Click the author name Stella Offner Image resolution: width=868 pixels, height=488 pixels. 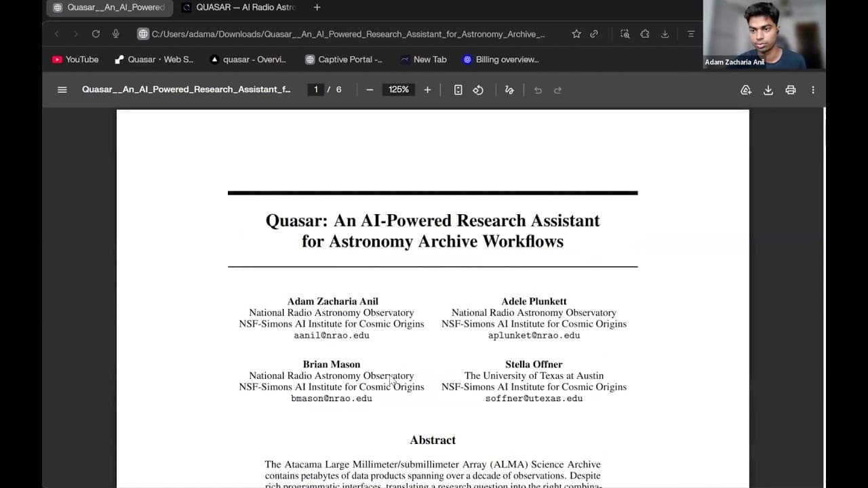tap(534, 365)
